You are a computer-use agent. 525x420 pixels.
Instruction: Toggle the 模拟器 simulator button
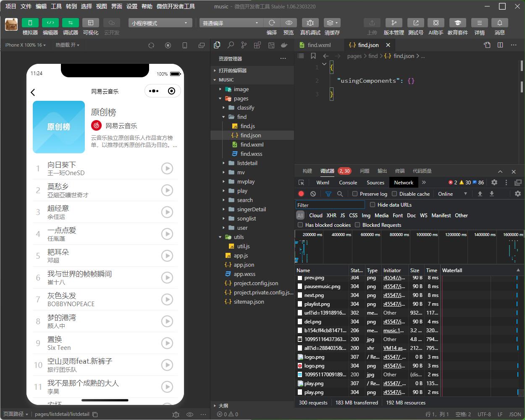30,23
